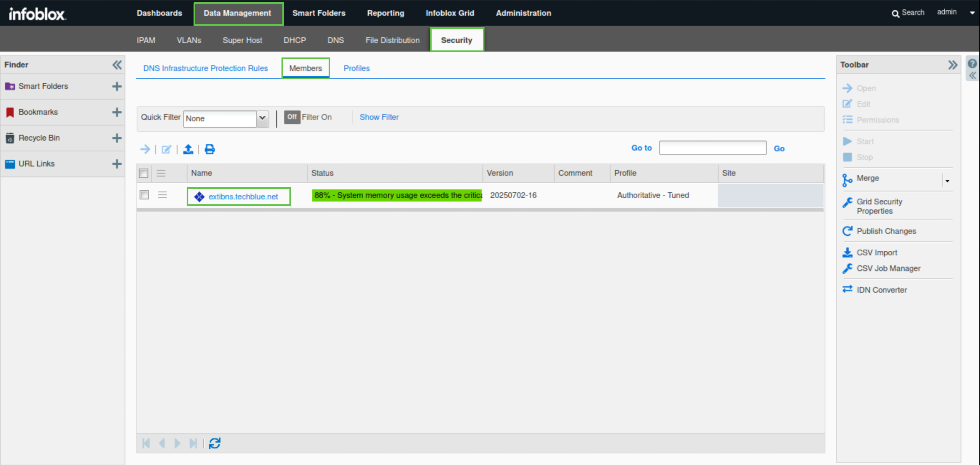The image size is (980, 465).
Task: Open the action menu for extibns.techblue.net row
Action: coord(162,195)
